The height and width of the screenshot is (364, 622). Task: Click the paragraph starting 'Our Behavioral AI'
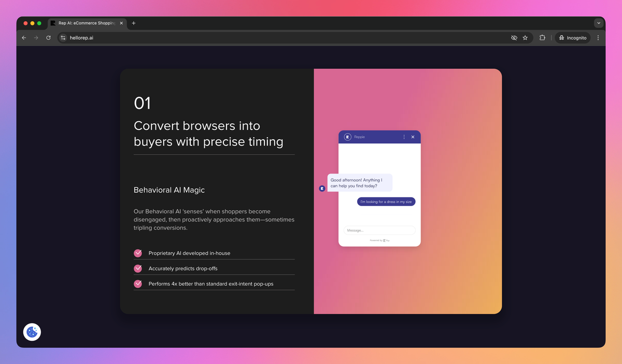214,220
